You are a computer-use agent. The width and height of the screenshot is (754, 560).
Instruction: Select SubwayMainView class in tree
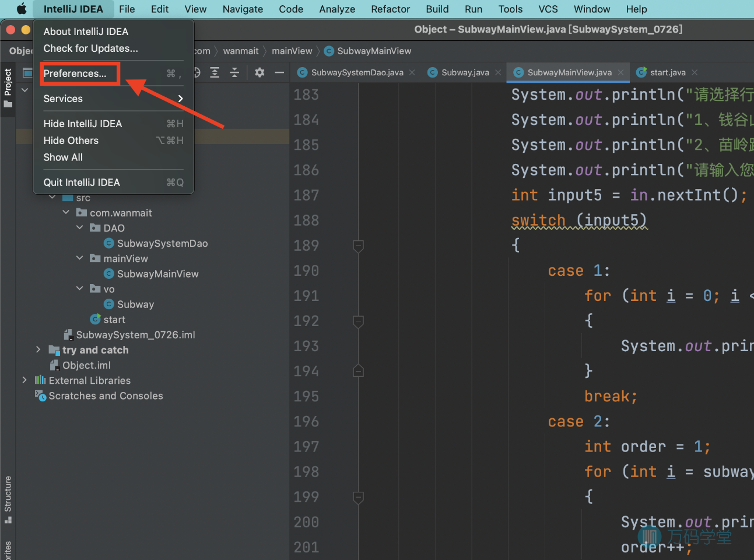tap(157, 274)
